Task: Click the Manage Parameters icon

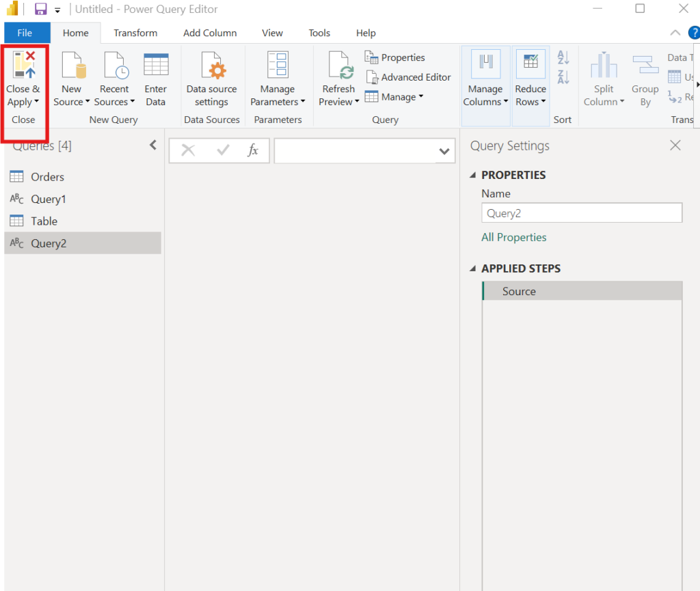Action: coord(278,65)
